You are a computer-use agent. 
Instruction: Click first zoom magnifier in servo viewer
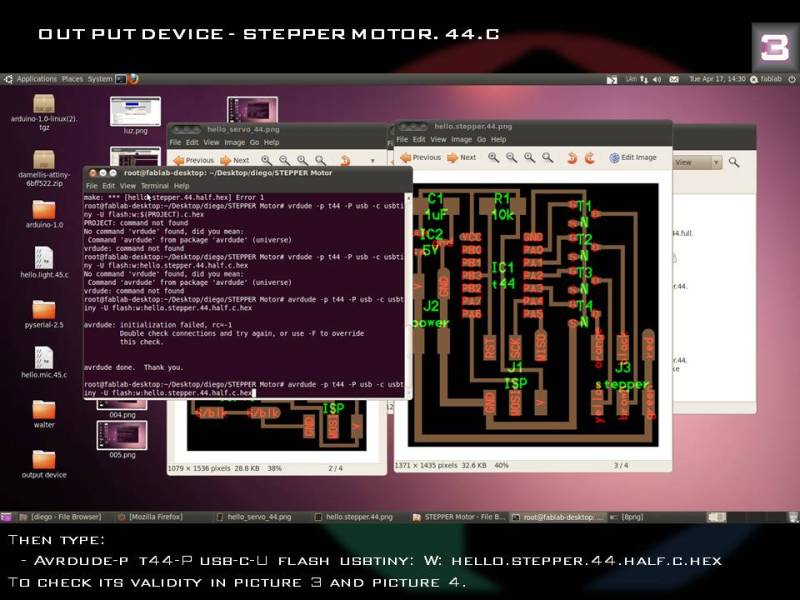266,160
